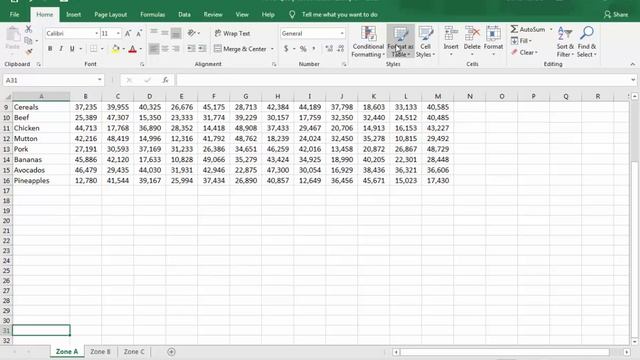
Task: Apply the Borders icon in Font group
Action: (93, 49)
